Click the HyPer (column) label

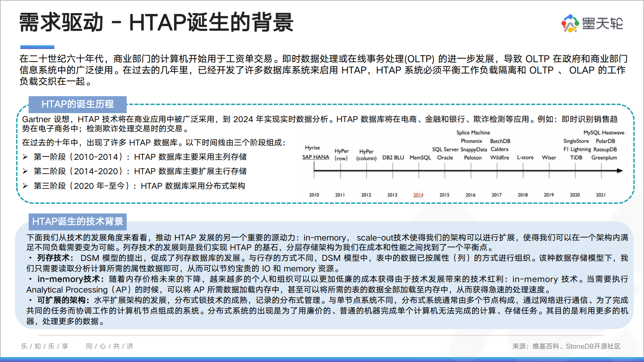[x=366, y=155]
